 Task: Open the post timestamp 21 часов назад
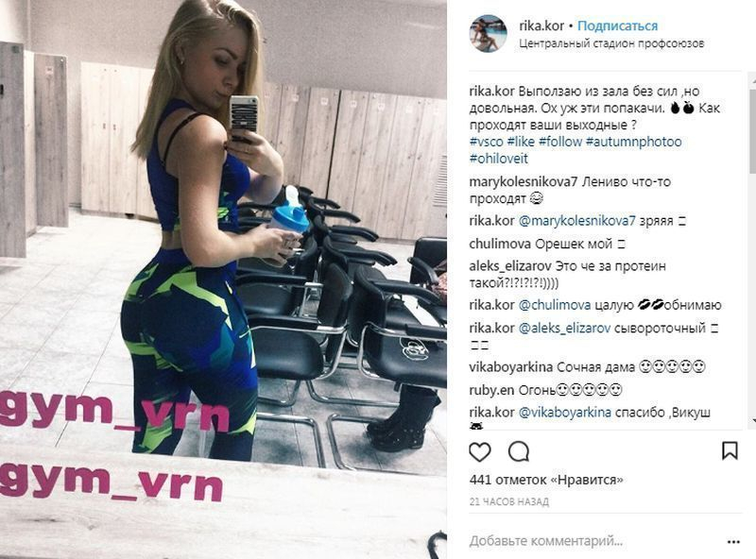[x=509, y=501]
